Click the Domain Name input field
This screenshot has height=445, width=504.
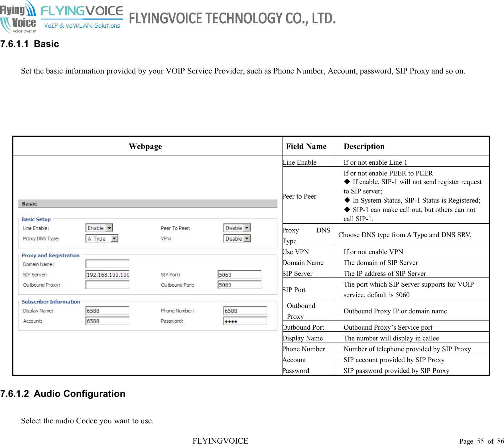pos(107,264)
